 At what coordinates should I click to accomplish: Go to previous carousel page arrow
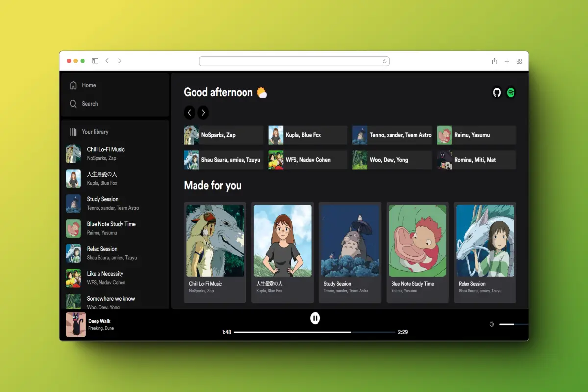pos(190,113)
